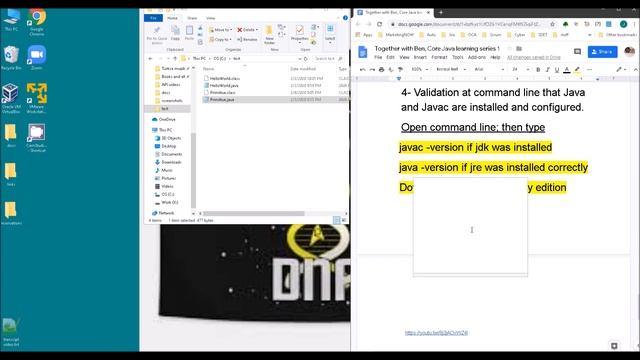
Task: Switch to Share tab in Explorer
Action: (192, 18)
